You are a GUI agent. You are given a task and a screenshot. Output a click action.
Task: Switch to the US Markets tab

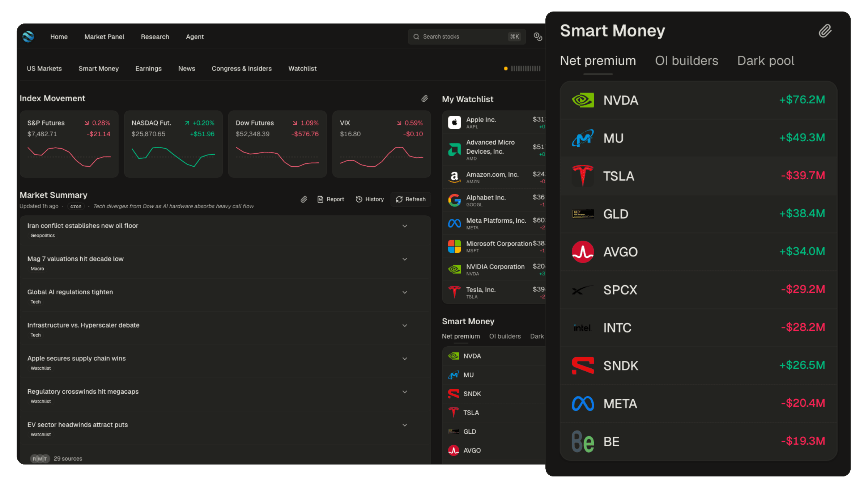(44, 68)
